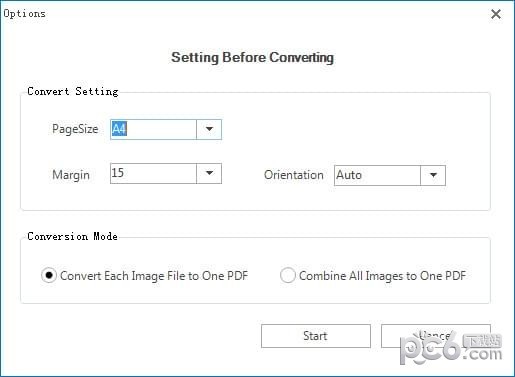Screen dimensions: 515x377
Task: Expand the Orientation dropdown arrow
Action: (433, 175)
